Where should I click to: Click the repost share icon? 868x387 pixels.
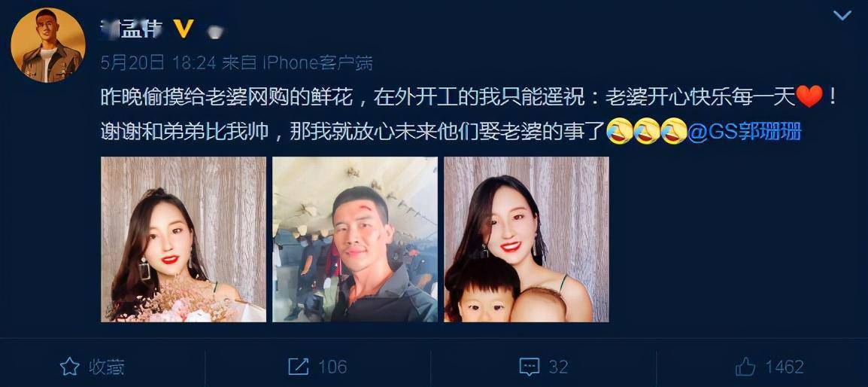tap(299, 367)
